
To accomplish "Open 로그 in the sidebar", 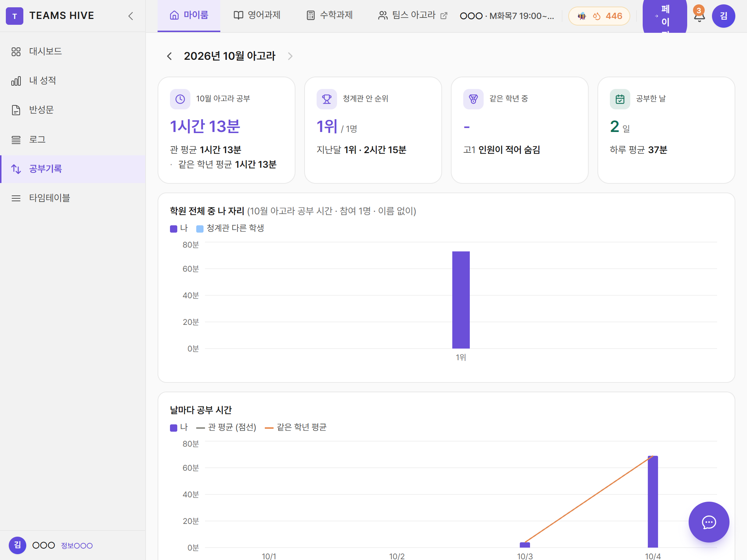I will point(73,140).
